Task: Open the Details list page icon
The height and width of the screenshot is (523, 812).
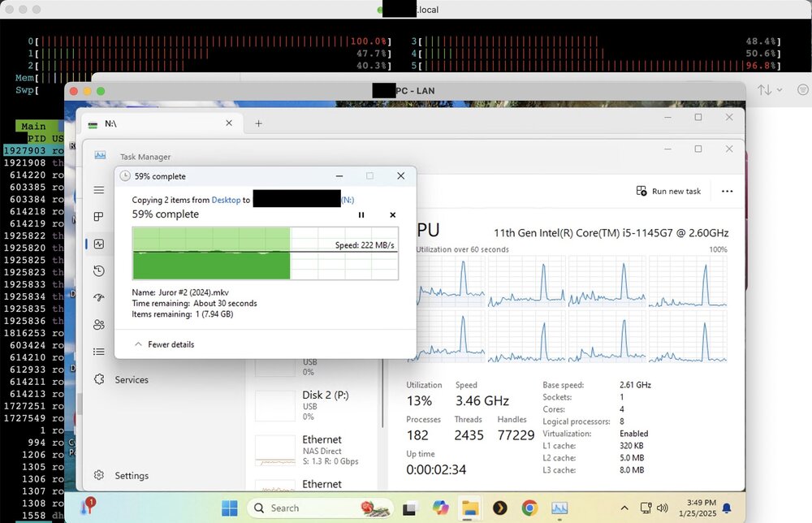Action: (99, 352)
